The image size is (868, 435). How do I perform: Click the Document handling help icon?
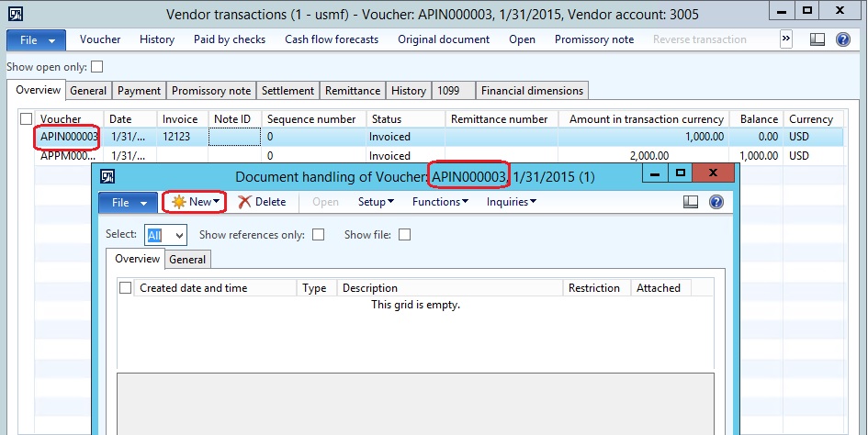tap(716, 202)
